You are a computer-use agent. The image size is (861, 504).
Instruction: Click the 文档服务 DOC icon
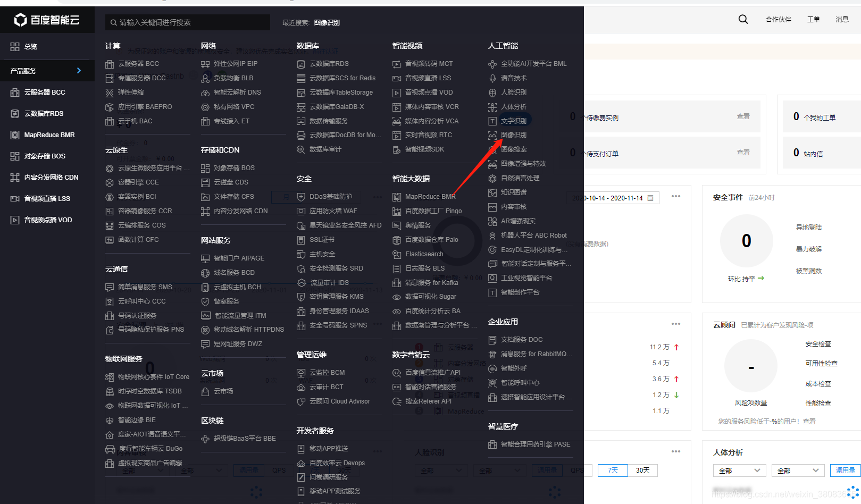pos(492,340)
